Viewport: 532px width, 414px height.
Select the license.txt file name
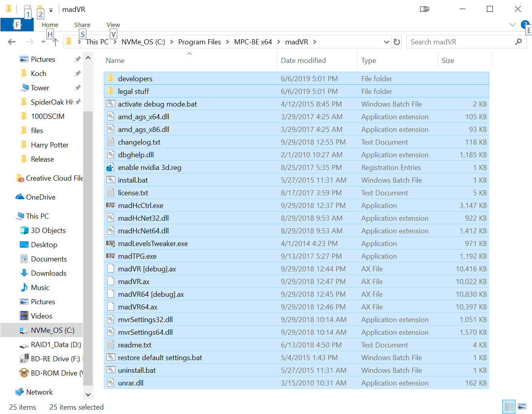click(133, 193)
